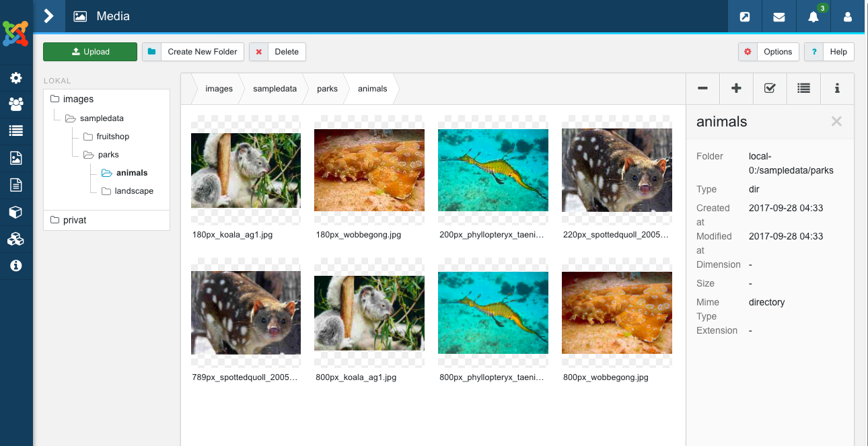Screen dimensions: 868x446
Task: Go to parks in breadcrumb
Action: 327,89
